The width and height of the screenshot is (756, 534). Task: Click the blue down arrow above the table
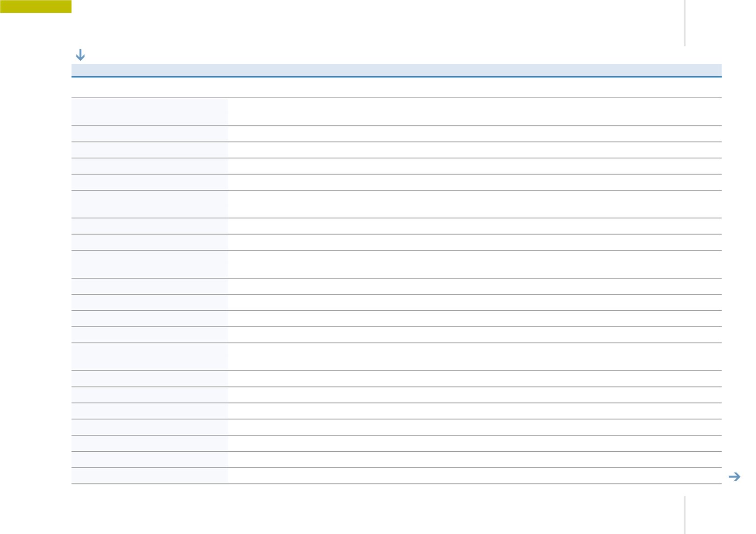pos(80,55)
